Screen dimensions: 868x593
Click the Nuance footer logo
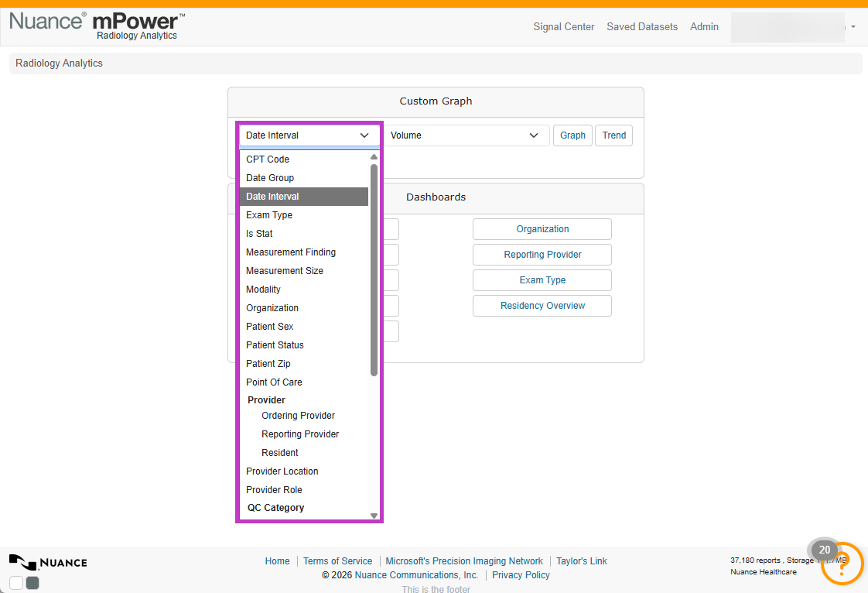[48, 562]
